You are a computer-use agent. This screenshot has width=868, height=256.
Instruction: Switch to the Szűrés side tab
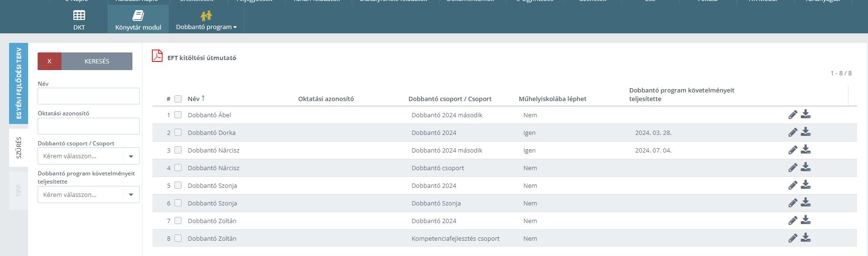click(x=19, y=148)
